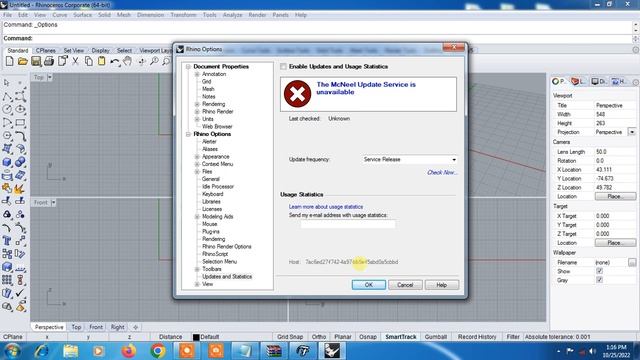Click Help in Rhino Options dialog
Screen dimensions: 640x360
pyautogui.click(x=442, y=285)
